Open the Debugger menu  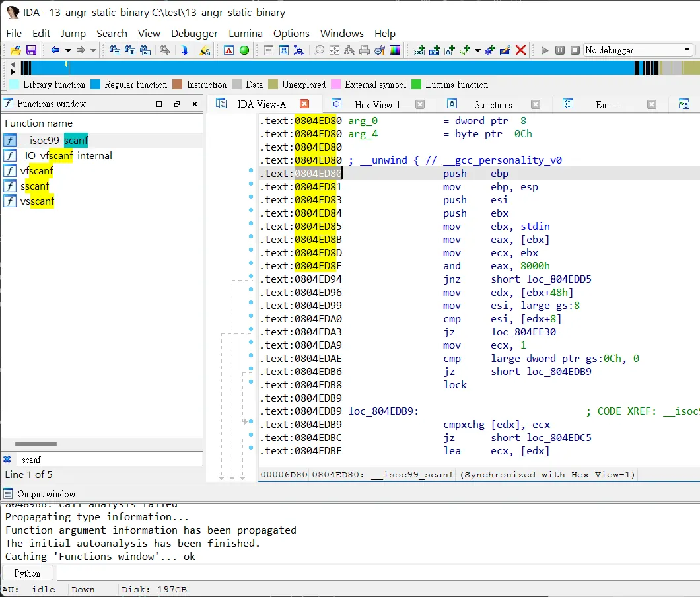(194, 34)
